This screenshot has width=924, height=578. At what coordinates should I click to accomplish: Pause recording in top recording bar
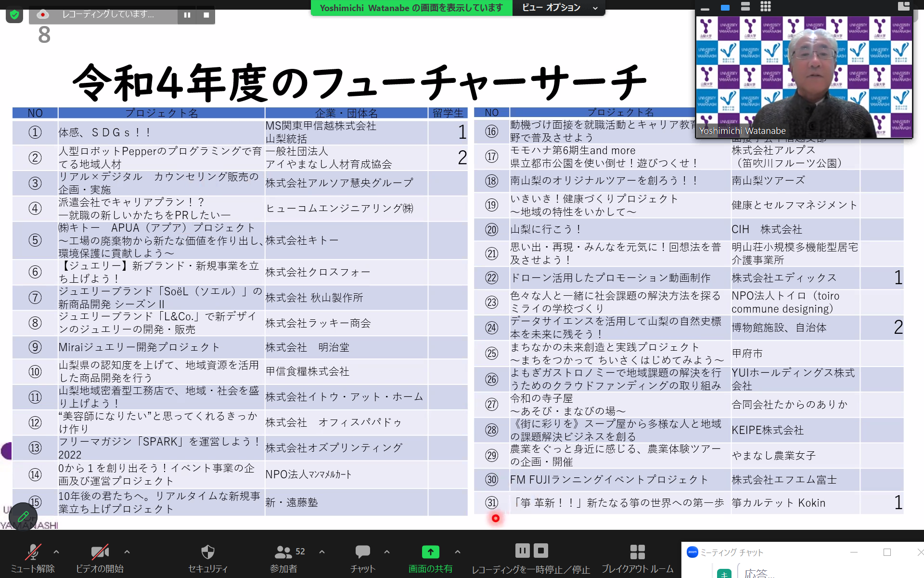tap(187, 15)
